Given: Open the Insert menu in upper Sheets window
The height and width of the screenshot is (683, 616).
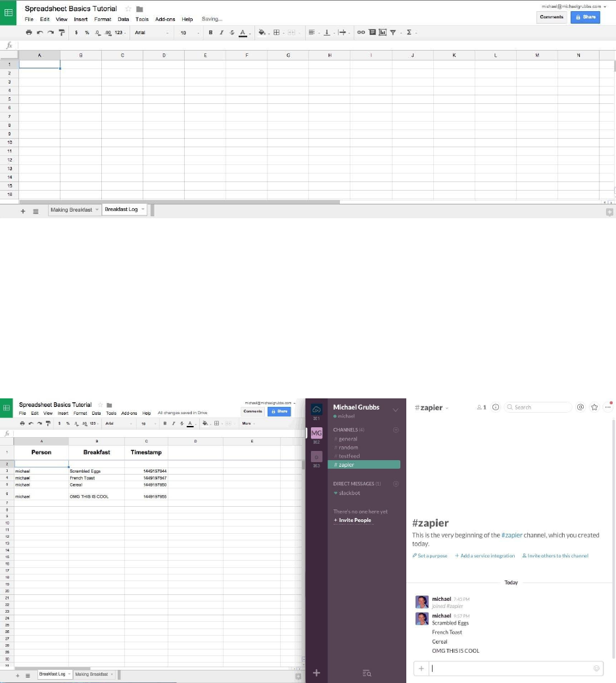Looking at the screenshot, I should [x=81, y=19].
